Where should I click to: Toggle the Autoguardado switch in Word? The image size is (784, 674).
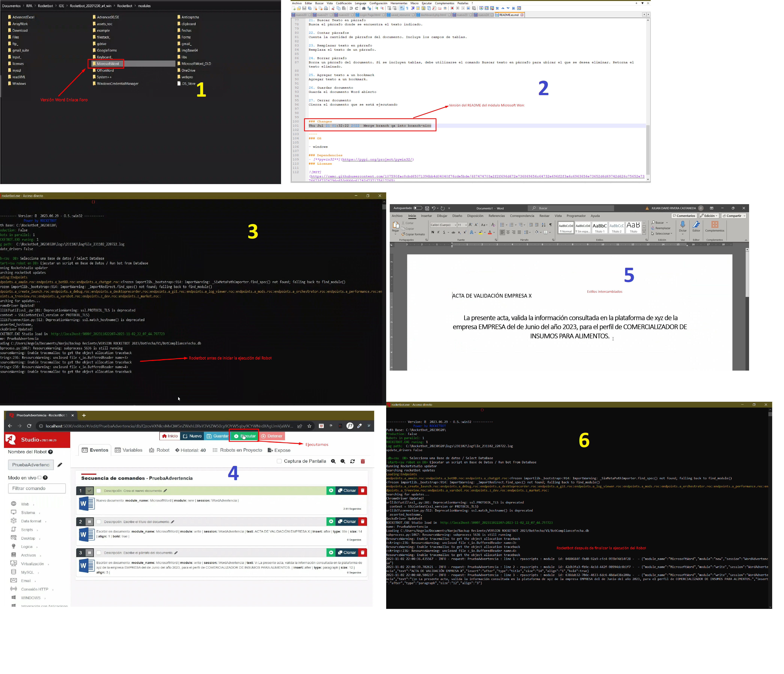coord(418,208)
